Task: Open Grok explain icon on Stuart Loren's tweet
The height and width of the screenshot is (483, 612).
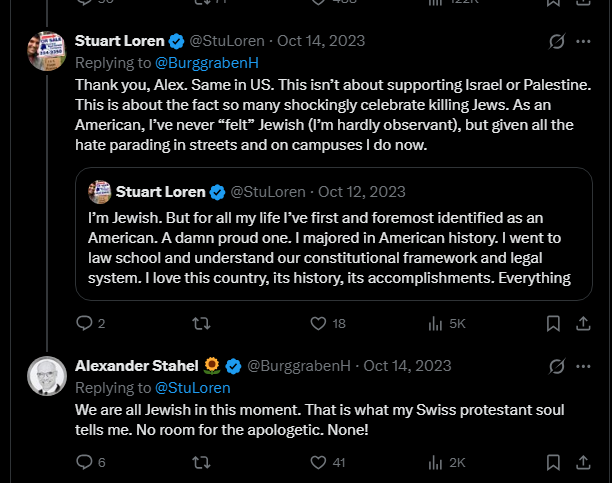Action: 557,41
